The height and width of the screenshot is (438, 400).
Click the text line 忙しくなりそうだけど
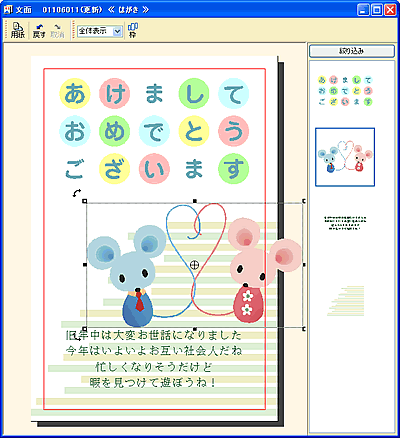pos(153,367)
